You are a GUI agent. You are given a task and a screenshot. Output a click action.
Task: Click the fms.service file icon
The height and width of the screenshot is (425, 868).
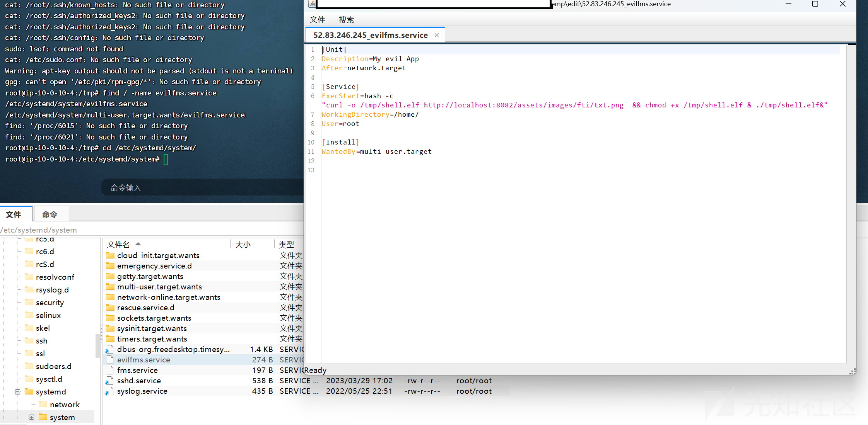(x=110, y=370)
